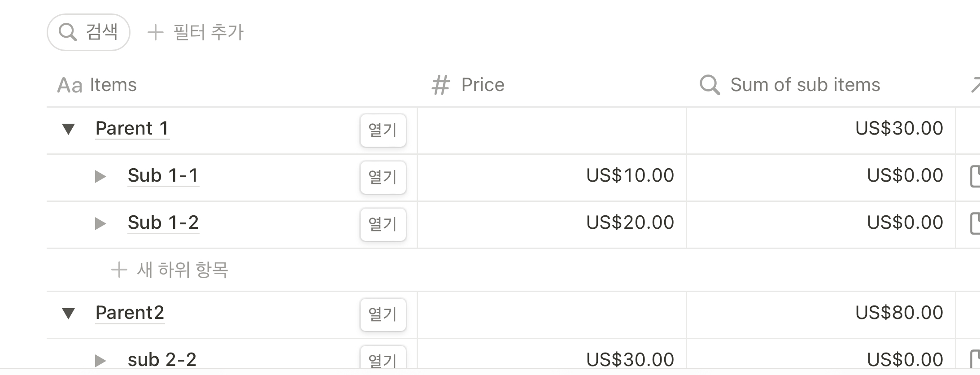Click the Aa icon in Items header

coord(70,85)
